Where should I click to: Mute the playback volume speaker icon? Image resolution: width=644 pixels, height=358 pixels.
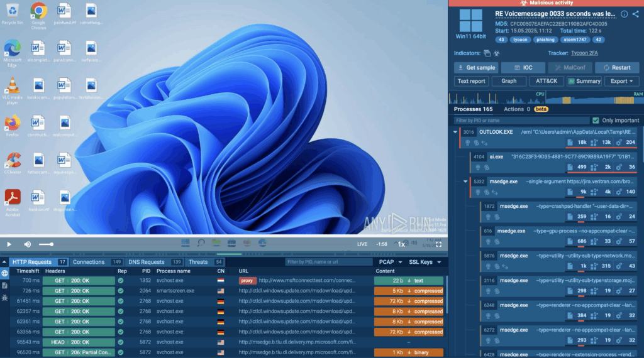pos(28,244)
